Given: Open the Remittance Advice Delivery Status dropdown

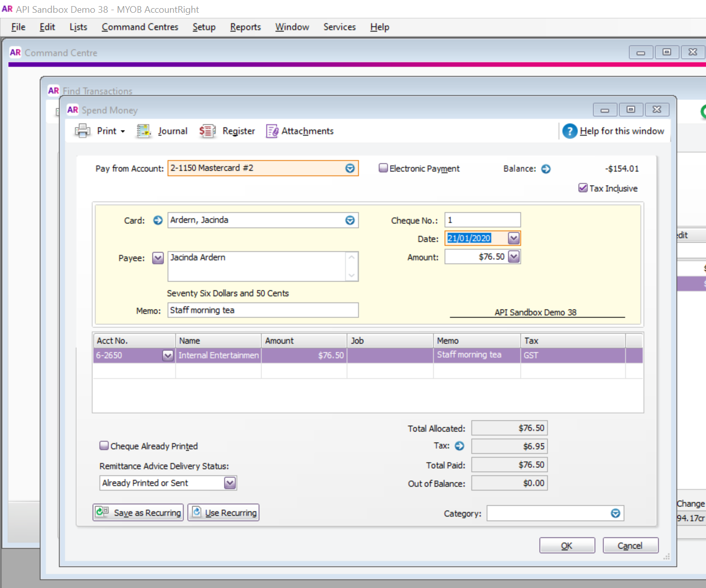Looking at the screenshot, I should (230, 483).
